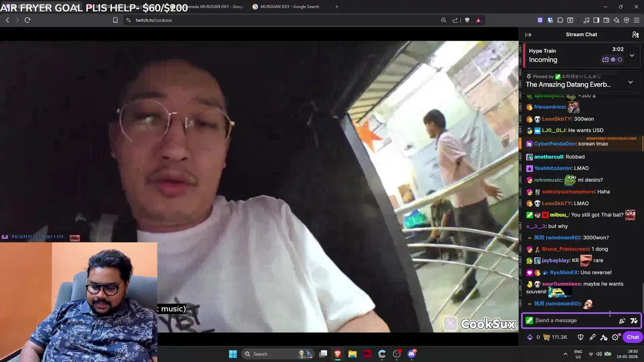The height and width of the screenshot is (362, 644).
Task: Open the pinned message The Amazing Datang Everb...
Action: coord(569,84)
